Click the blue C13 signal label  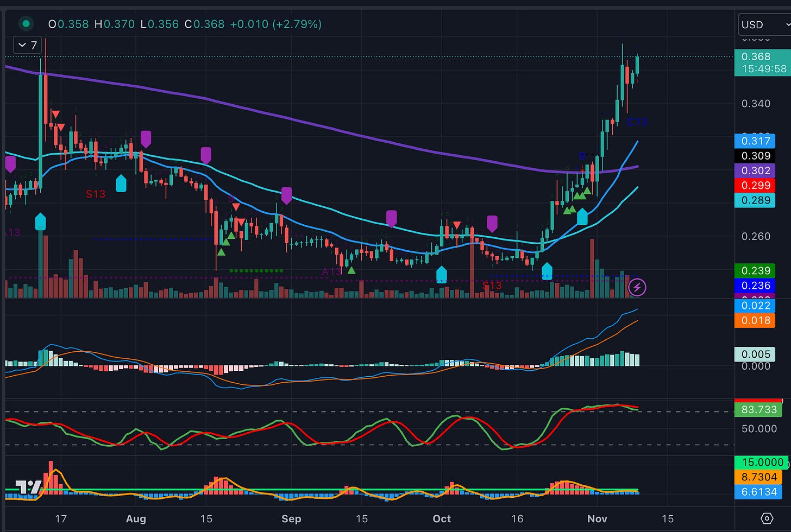tap(637, 122)
